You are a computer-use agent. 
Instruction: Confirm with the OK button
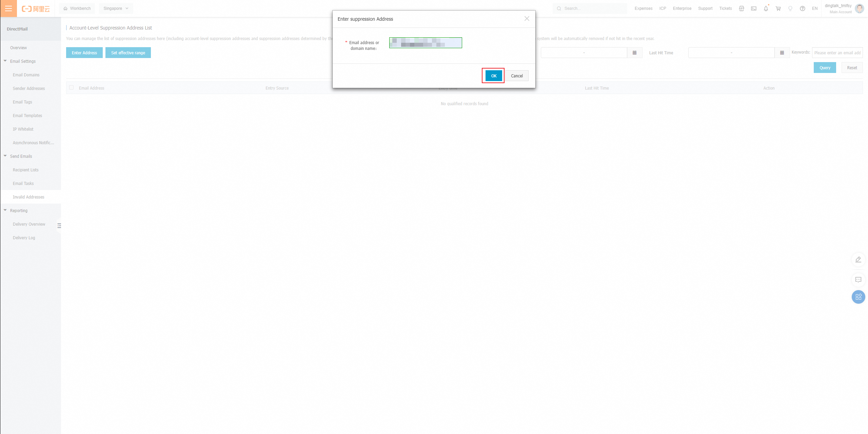(494, 76)
